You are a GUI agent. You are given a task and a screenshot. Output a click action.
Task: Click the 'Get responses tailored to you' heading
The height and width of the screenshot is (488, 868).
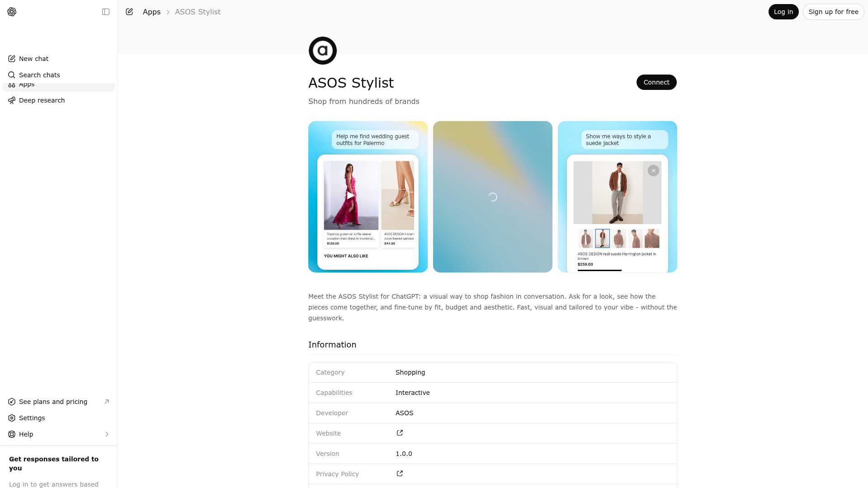pyautogui.click(x=54, y=464)
